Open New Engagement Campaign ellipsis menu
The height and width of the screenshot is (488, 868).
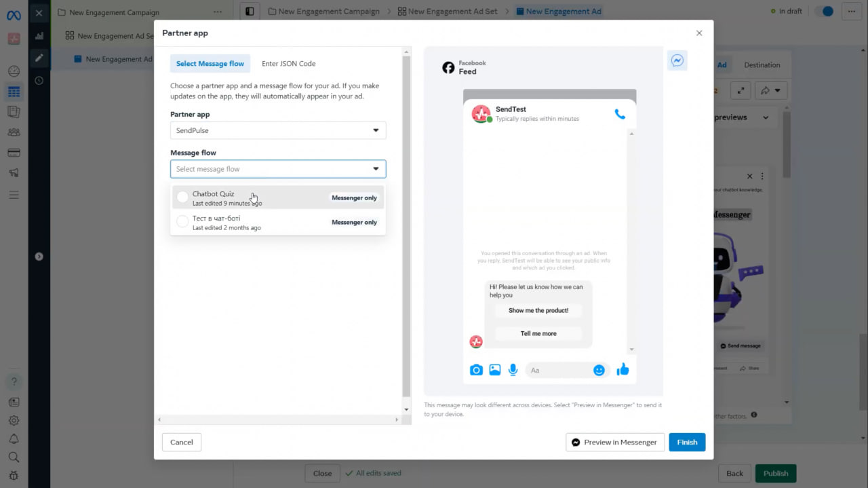coord(217,12)
